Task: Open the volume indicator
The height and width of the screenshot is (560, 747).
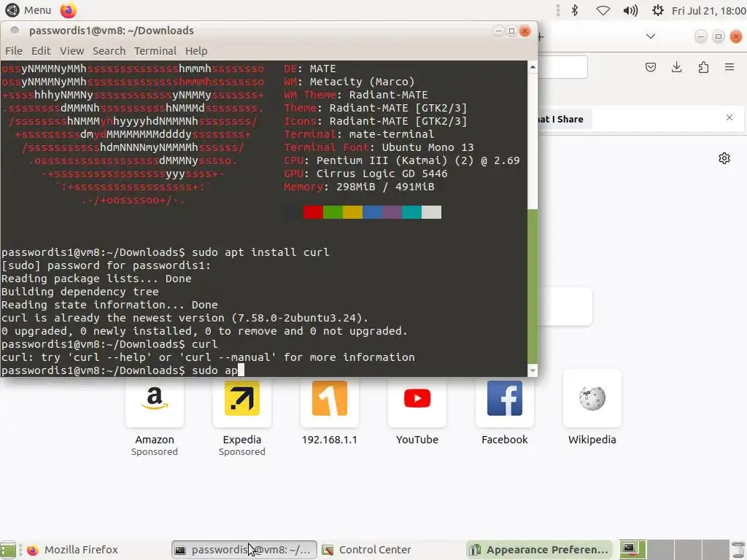Action: tap(630, 10)
